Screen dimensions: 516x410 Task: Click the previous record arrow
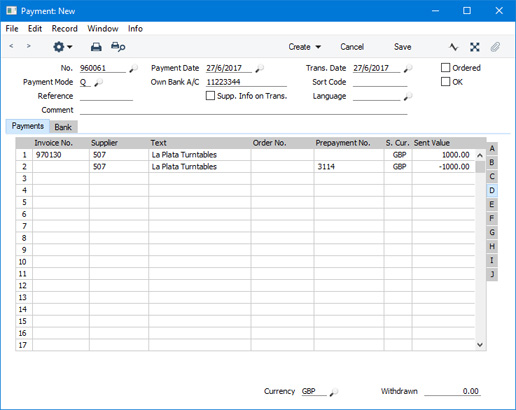[11, 46]
